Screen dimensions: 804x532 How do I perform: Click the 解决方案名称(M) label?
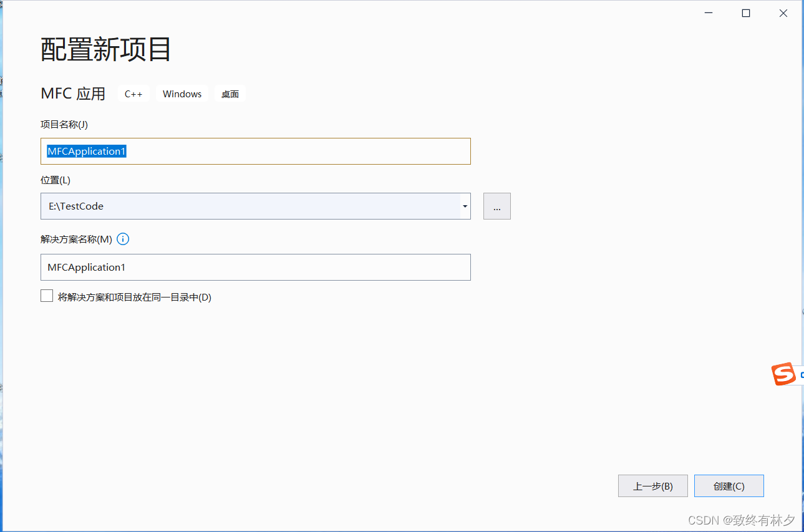pyautogui.click(x=76, y=239)
